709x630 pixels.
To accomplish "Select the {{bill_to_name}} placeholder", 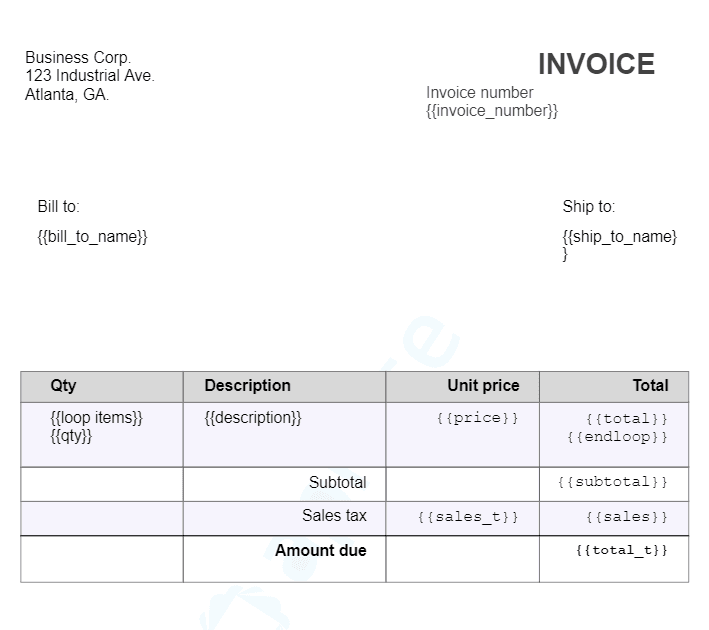I will (x=92, y=237).
